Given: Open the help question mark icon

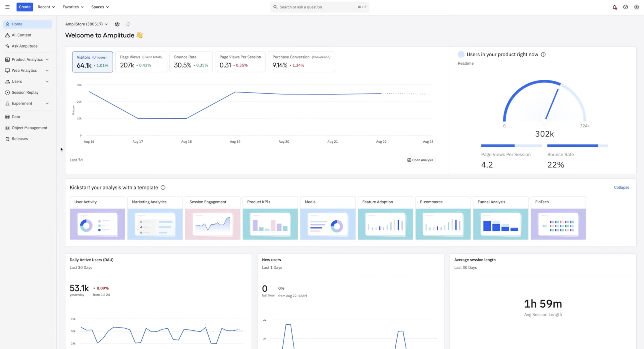Looking at the screenshot, I should point(625,7).
